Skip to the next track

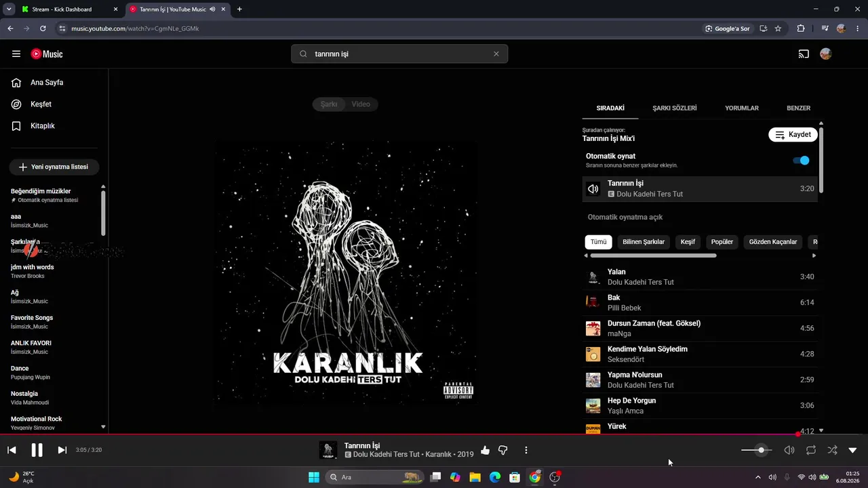62,450
